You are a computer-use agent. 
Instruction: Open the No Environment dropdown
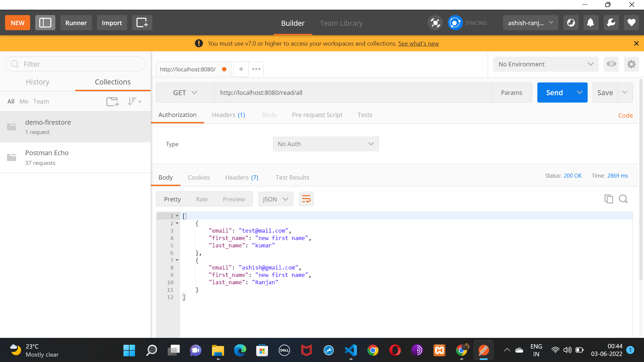tap(545, 64)
